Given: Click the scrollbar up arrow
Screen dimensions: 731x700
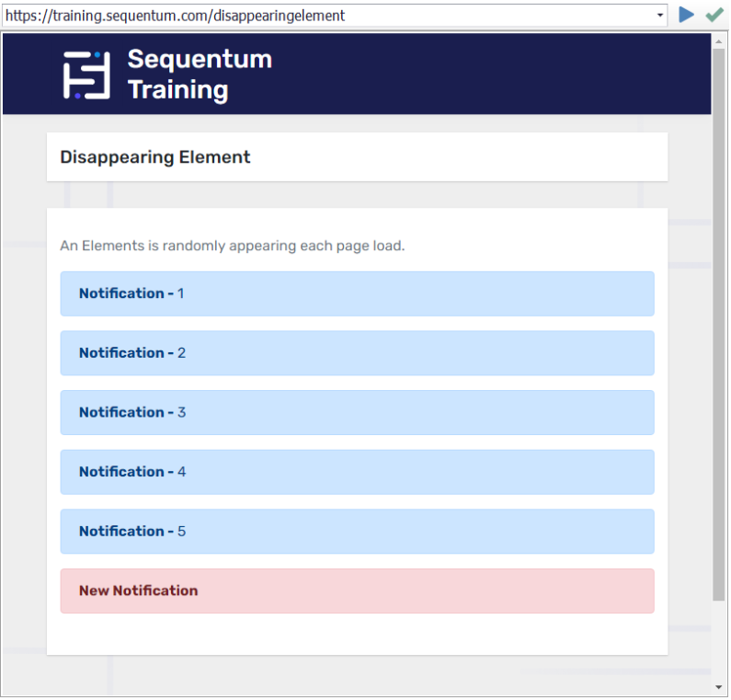Looking at the screenshot, I should 719,40.
